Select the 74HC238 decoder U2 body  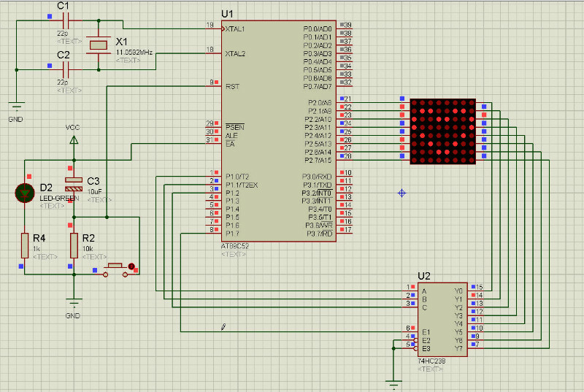pyautogui.click(x=442, y=318)
